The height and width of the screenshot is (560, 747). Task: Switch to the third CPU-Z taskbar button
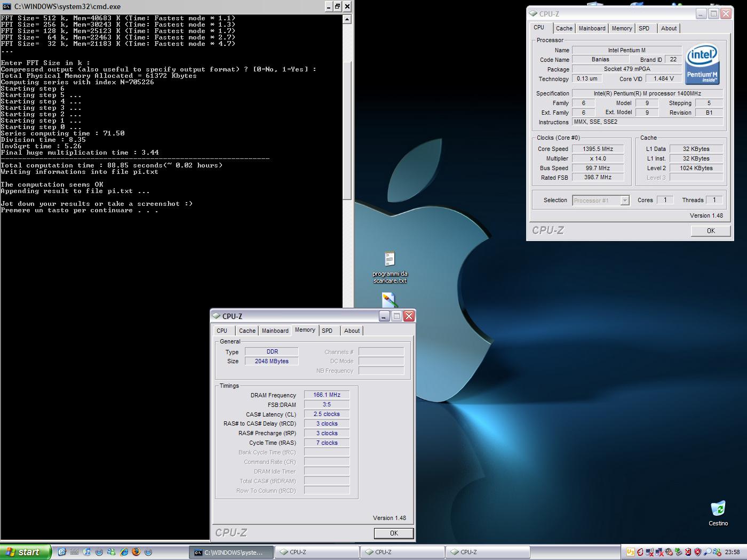point(488,552)
